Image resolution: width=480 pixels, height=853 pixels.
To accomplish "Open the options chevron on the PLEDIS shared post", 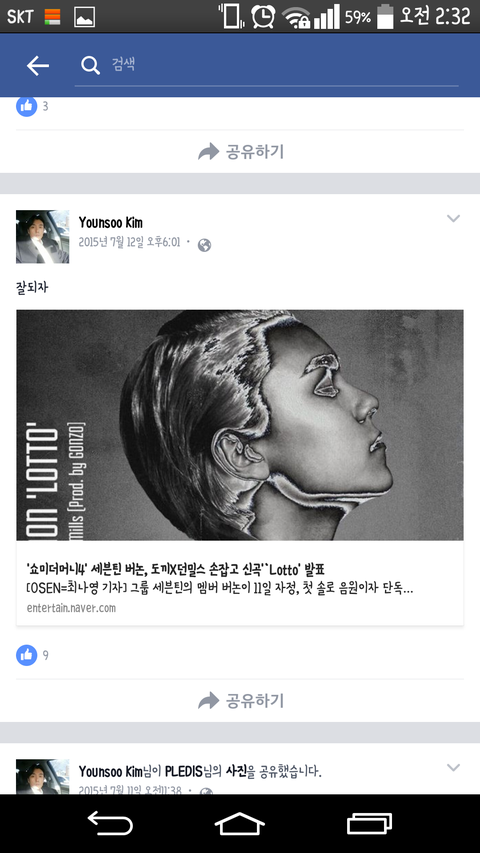I will [x=453, y=768].
